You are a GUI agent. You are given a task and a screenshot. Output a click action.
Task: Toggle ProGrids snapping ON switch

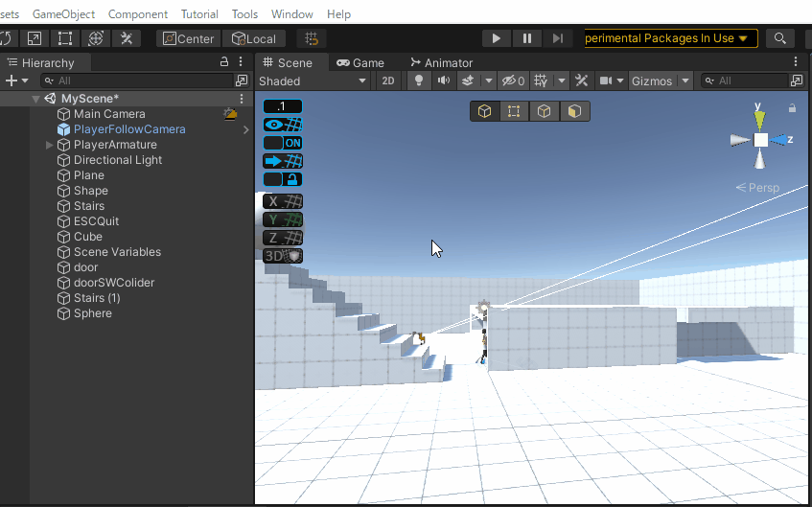tap(283, 143)
